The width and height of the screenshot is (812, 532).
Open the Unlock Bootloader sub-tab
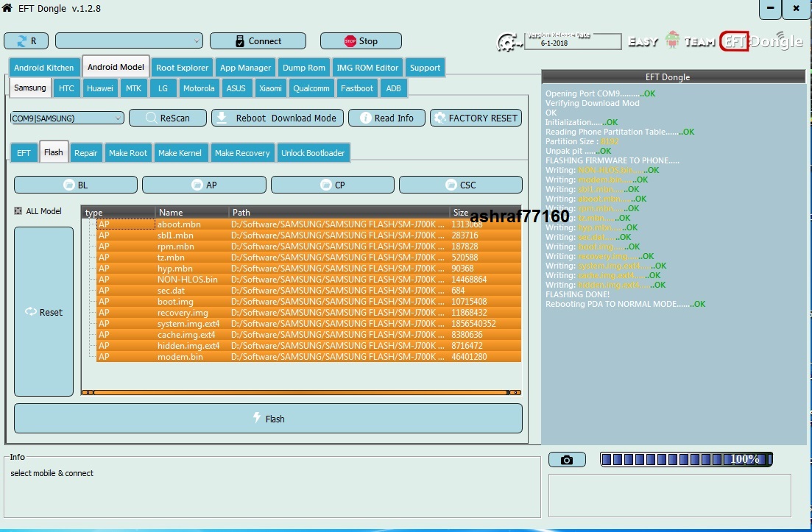pyautogui.click(x=313, y=152)
